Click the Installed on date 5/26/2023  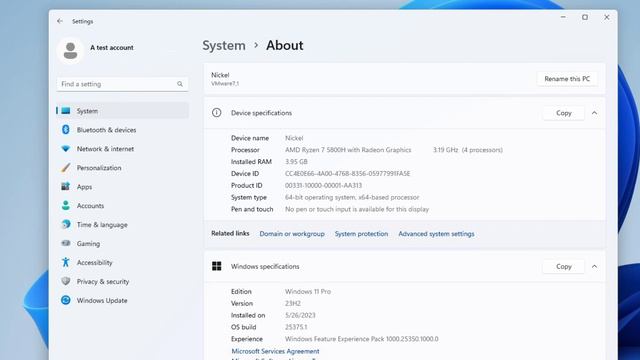(300, 315)
